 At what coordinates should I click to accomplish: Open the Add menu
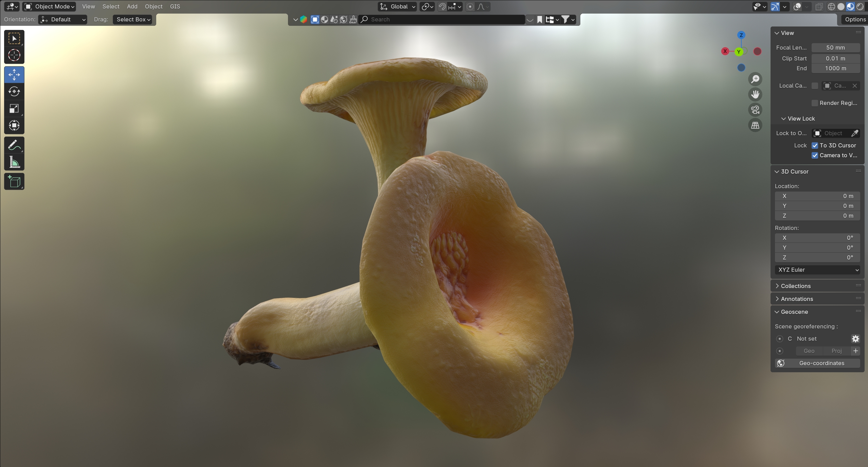(x=132, y=6)
